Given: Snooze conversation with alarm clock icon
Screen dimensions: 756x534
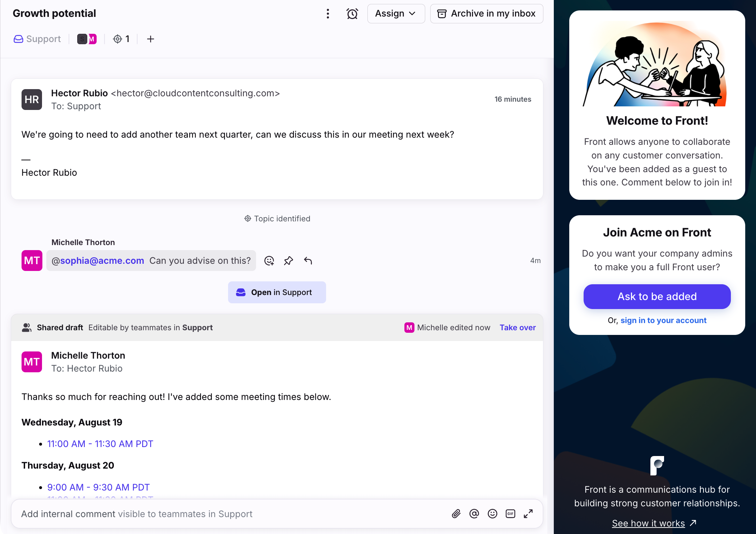Looking at the screenshot, I should (x=352, y=14).
